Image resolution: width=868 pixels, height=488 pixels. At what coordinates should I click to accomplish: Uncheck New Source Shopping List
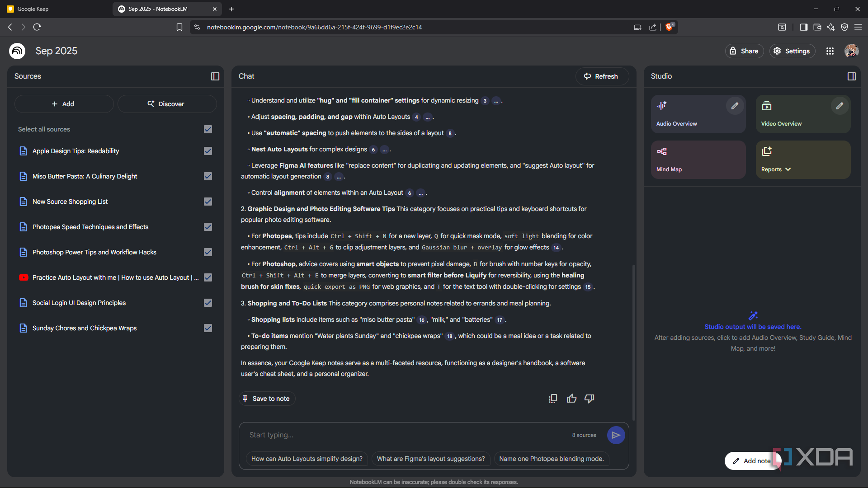pos(208,202)
